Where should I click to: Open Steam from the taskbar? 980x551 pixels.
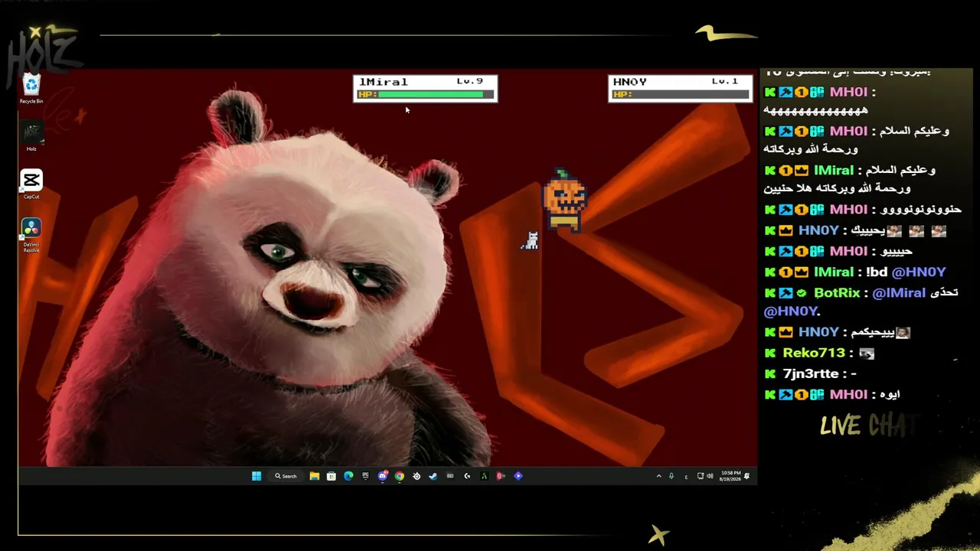coord(433,476)
